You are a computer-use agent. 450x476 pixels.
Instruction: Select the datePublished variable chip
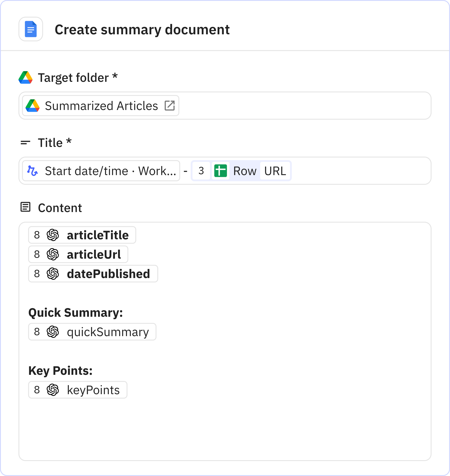point(93,274)
